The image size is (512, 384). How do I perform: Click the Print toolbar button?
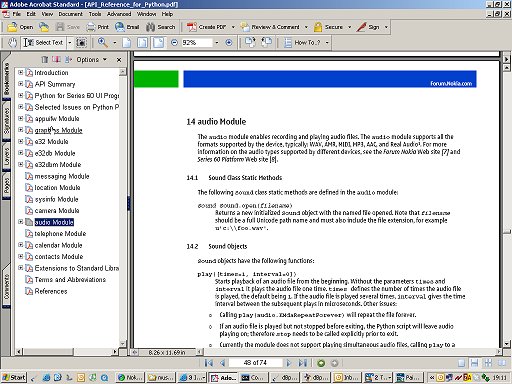click(98, 27)
